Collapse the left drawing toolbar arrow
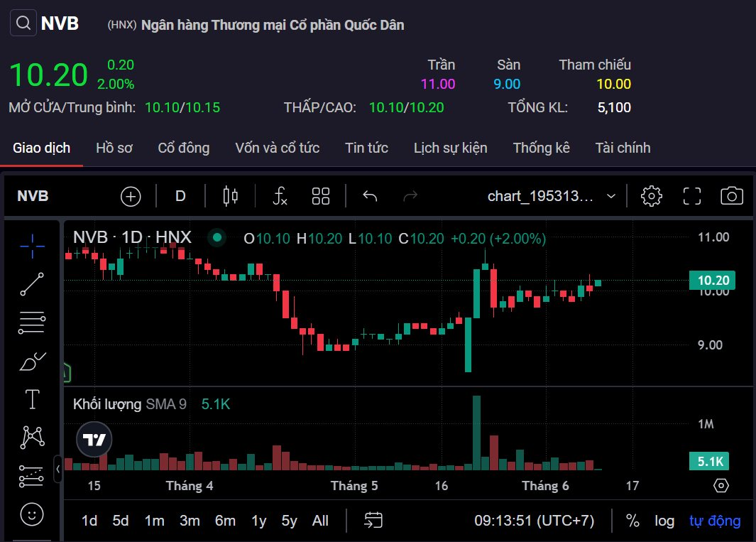 pos(57,467)
